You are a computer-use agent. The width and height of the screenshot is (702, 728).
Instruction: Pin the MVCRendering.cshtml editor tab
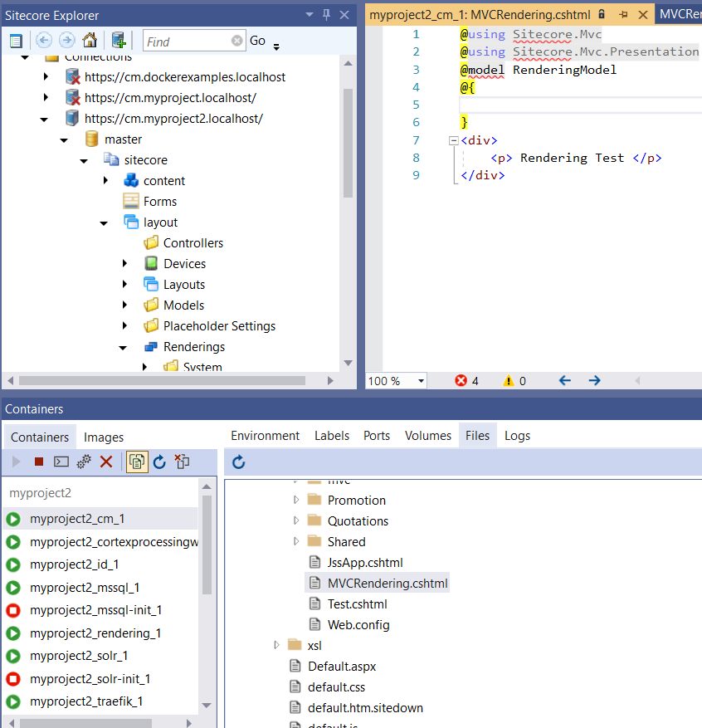[623, 15]
